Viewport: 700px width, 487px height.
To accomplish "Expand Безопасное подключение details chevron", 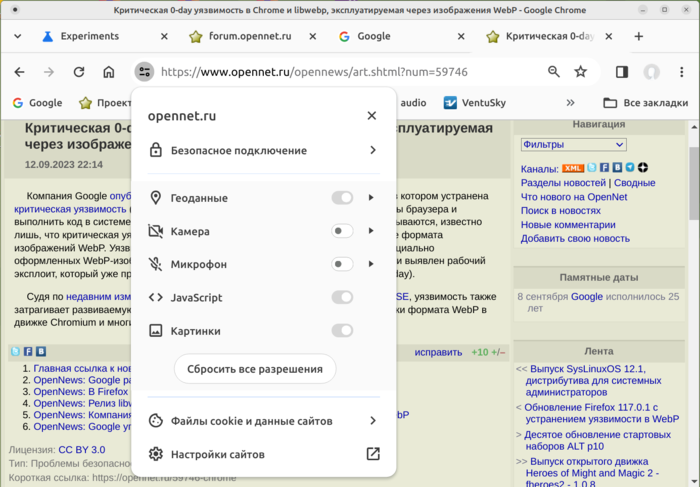I will (373, 150).
